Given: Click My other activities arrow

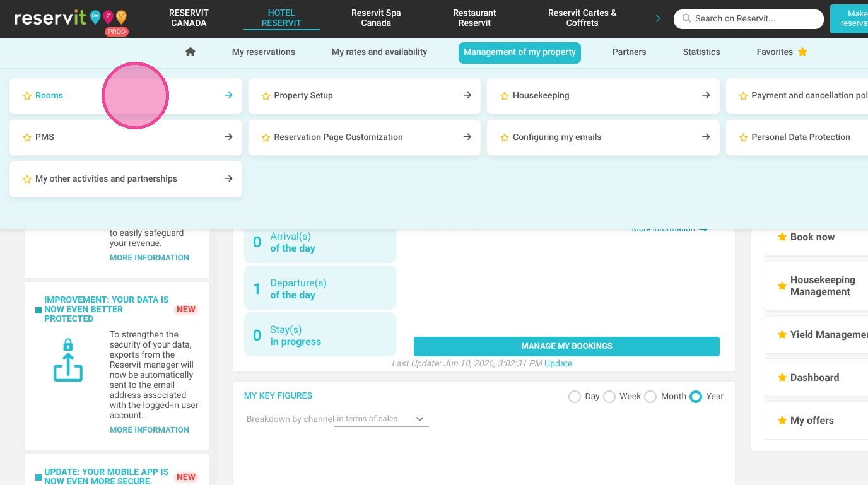Looking at the screenshot, I should click(x=228, y=178).
